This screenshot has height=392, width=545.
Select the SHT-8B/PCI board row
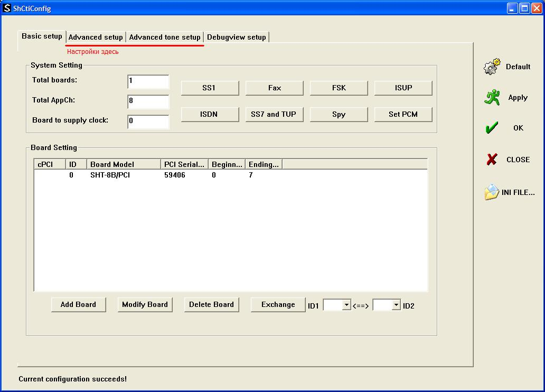click(x=110, y=175)
